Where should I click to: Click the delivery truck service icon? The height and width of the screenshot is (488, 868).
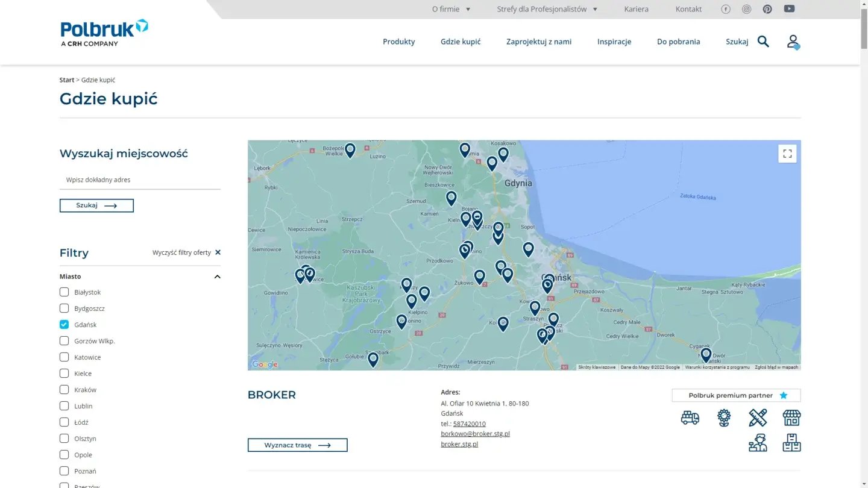(690, 418)
